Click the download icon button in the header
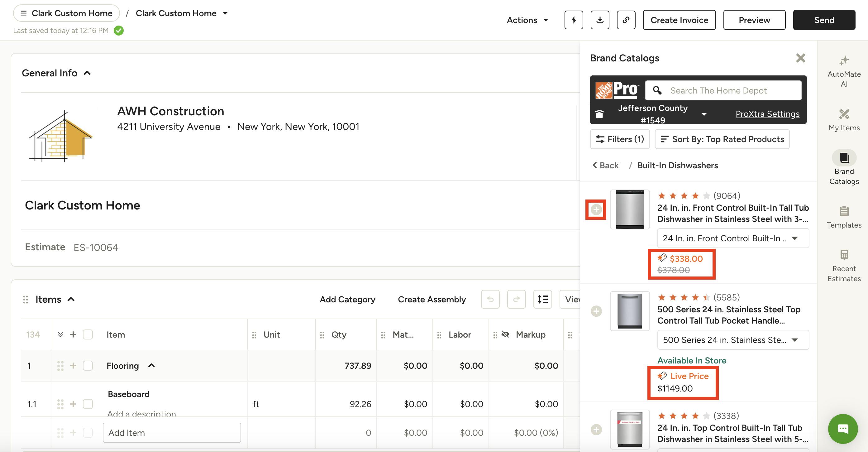The image size is (868, 452). coord(600,20)
